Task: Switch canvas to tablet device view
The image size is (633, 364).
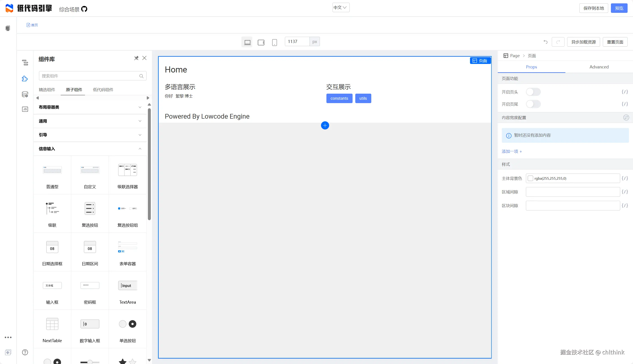Action: pyautogui.click(x=261, y=42)
